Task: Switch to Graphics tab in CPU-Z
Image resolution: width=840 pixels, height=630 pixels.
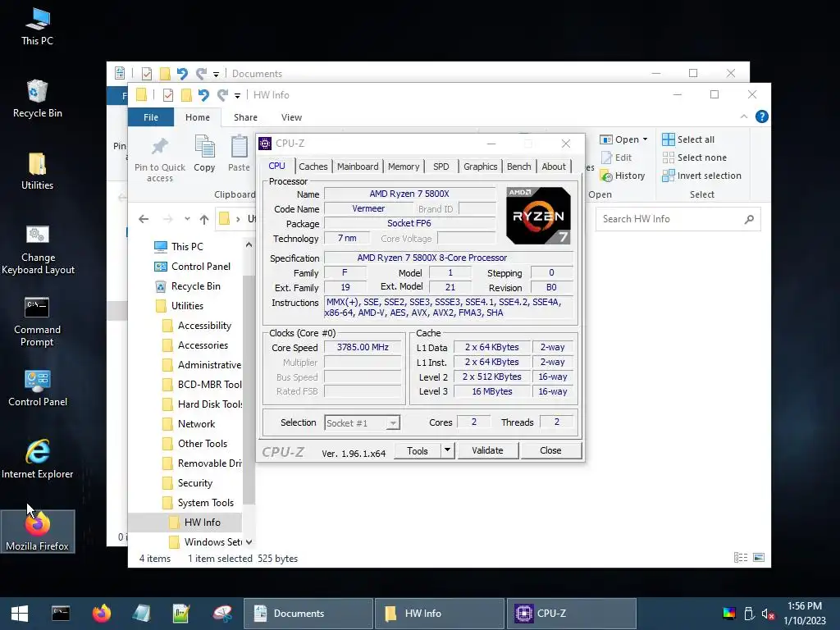Action: click(480, 167)
